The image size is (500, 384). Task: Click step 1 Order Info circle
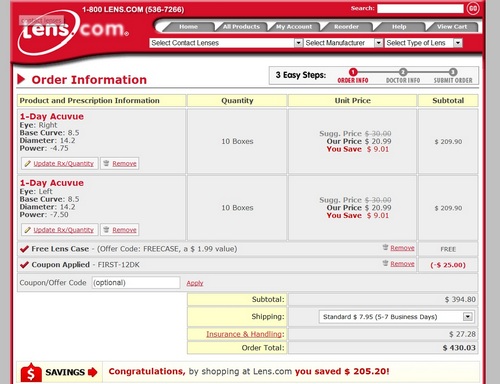(x=353, y=72)
